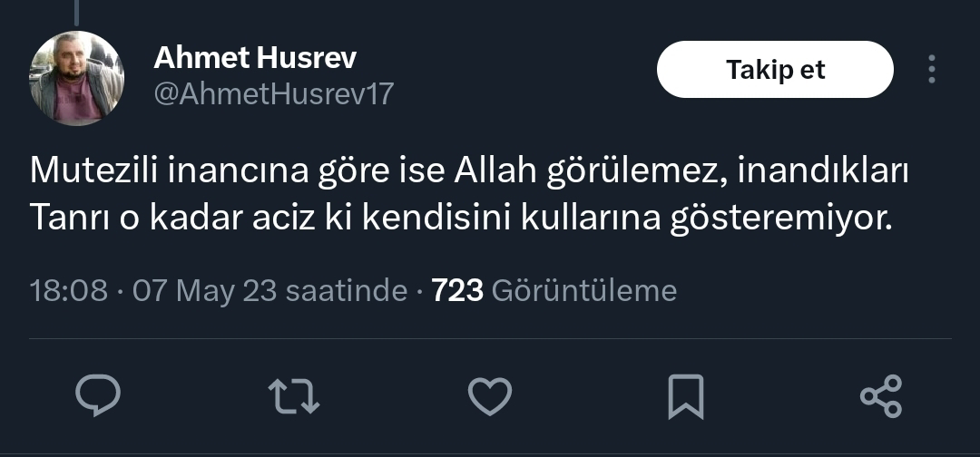Click the tweet line starting with Tanrı
Viewport: 980px width, 457px height.
[461, 218]
